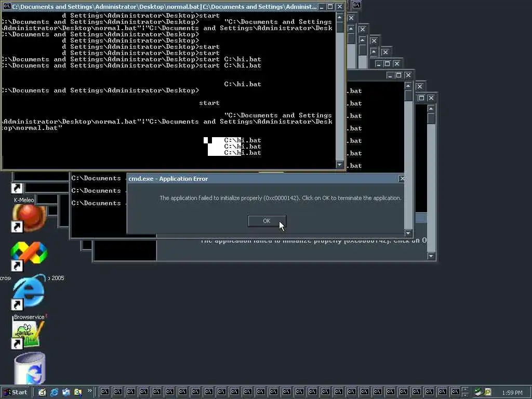532x399 pixels.
Task: Click Quick Launch icon right of Outlook Express
Action: [78, 392]
